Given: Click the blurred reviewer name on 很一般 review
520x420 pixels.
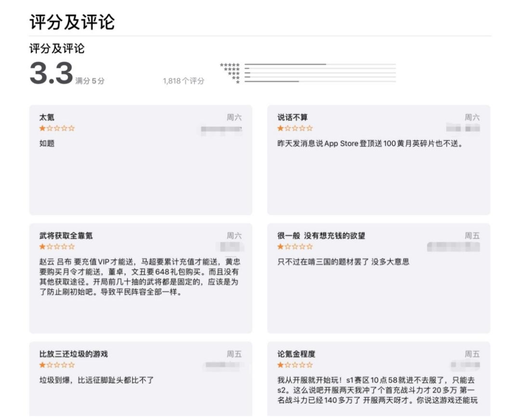Looking at the screenshot, I should 454,247.
